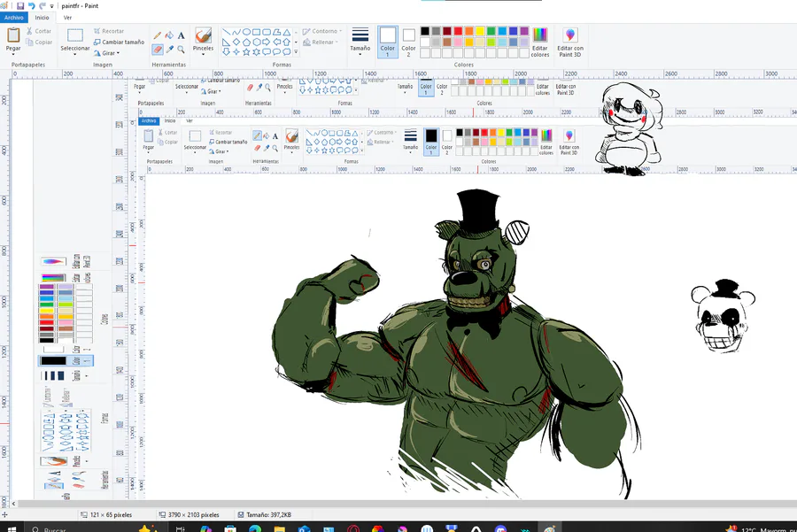This screenshot has width=797, height=532.
Task: Choose the Rounded rectangle shape
Action: coord(267,32)
